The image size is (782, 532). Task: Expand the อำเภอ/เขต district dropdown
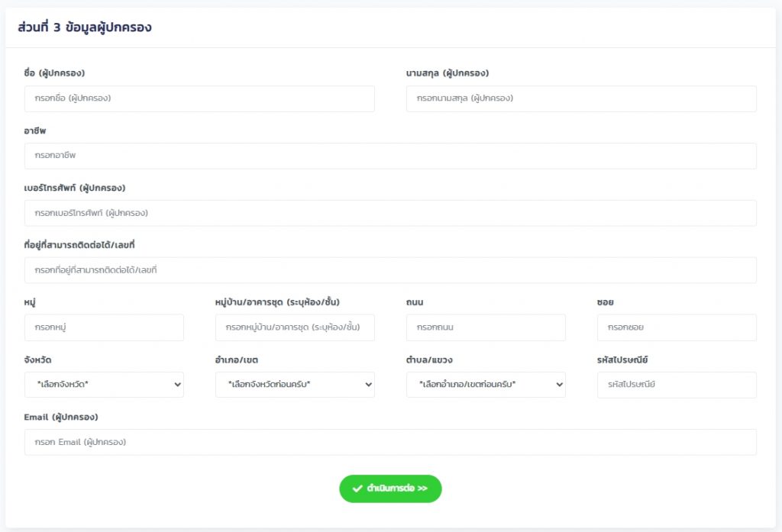295,385
